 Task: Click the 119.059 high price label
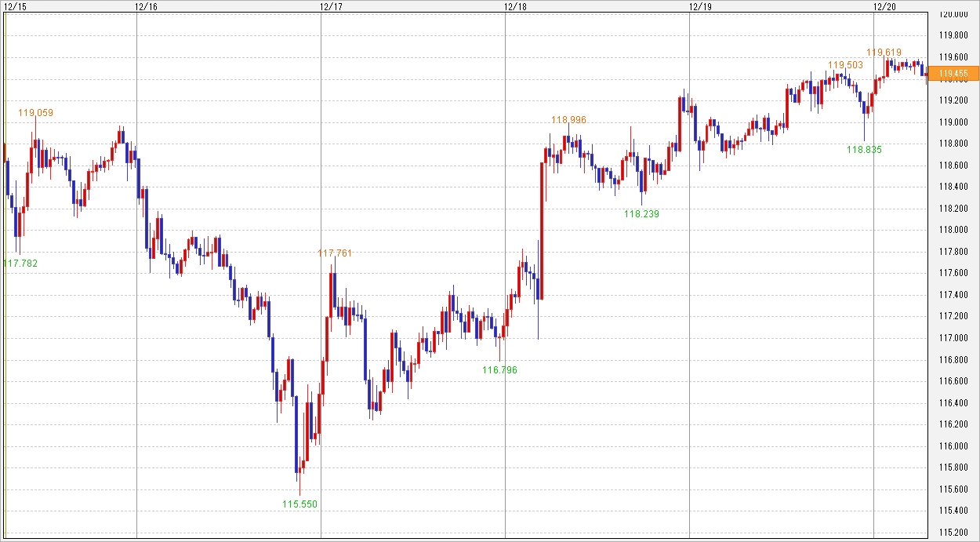36,113
